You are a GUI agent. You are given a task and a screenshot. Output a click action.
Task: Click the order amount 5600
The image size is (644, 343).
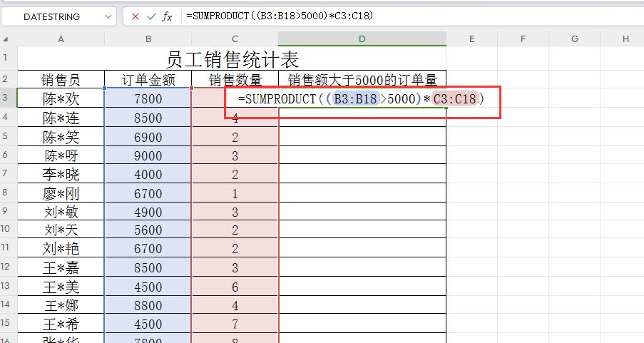click(148, 230)
